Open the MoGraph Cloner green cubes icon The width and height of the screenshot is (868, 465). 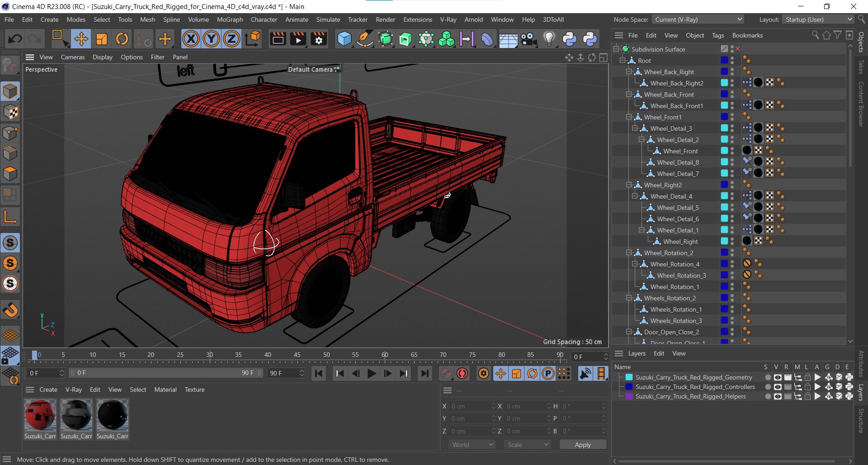(446, 39)
